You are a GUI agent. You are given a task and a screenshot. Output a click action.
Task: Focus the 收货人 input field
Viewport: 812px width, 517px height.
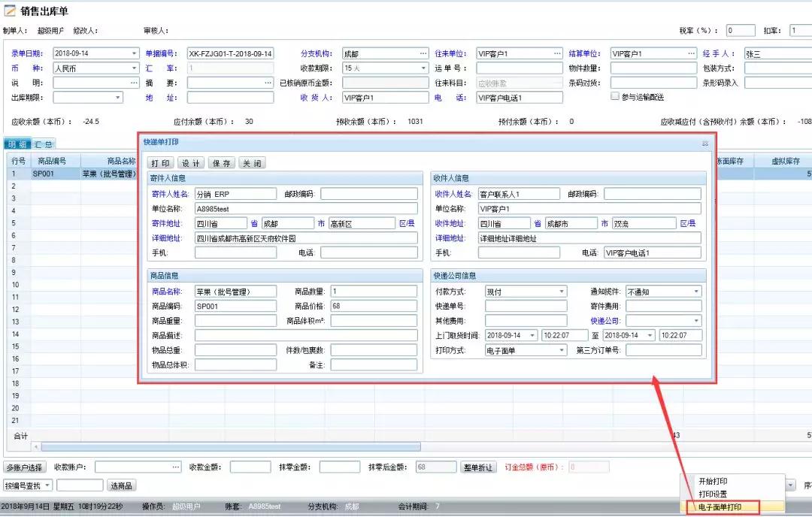click(x=385, y=97)
